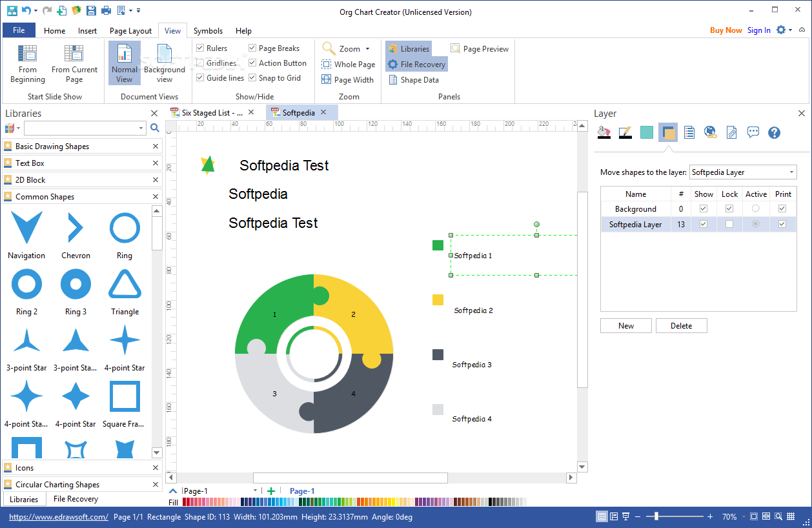
Task: Pick the first red swatch in Fill palette
Action: tap(185, 502)
